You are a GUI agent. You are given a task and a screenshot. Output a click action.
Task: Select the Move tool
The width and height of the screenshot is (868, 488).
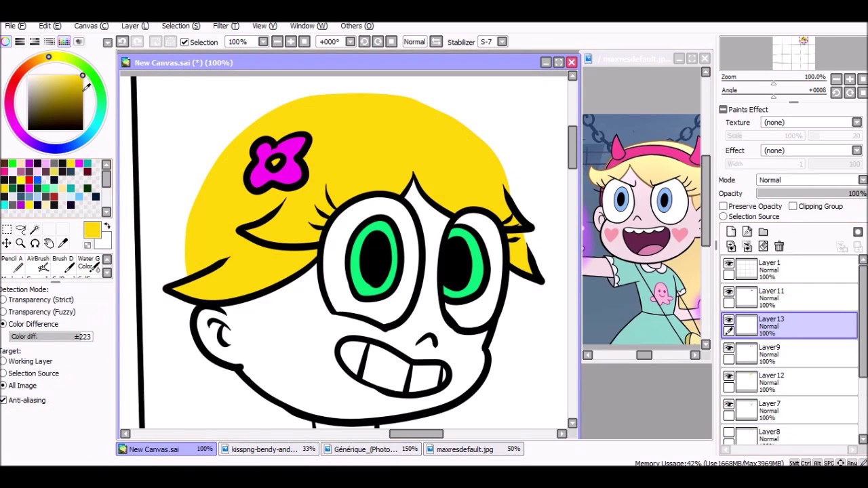point(6,243)
